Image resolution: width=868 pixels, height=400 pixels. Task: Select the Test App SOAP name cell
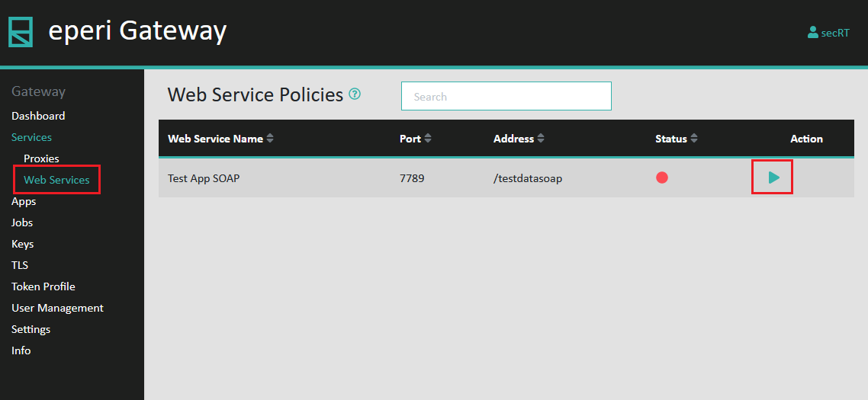click(x=204, y=178)
